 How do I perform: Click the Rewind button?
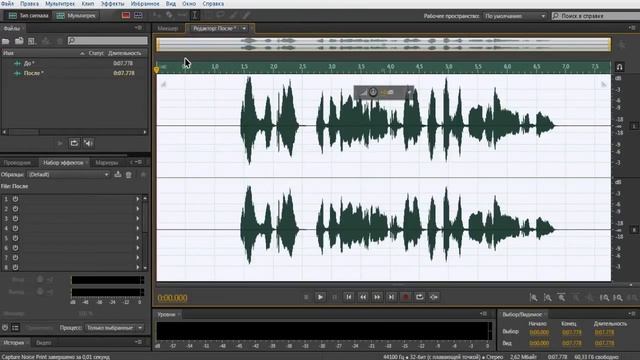(x=363, y=297)
